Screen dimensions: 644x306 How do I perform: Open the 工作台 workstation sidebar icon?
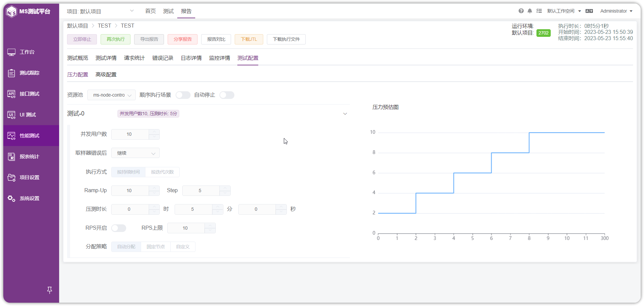tap(11, 52)
